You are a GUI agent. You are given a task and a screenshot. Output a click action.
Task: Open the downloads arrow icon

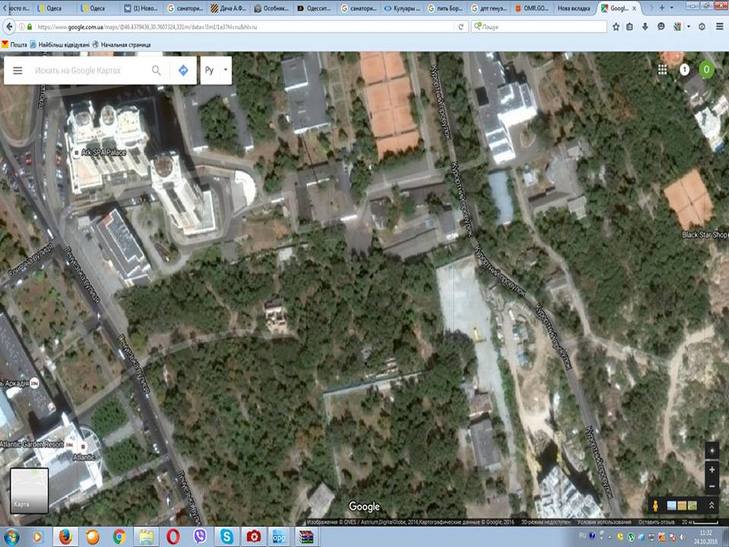click(645, 27)
